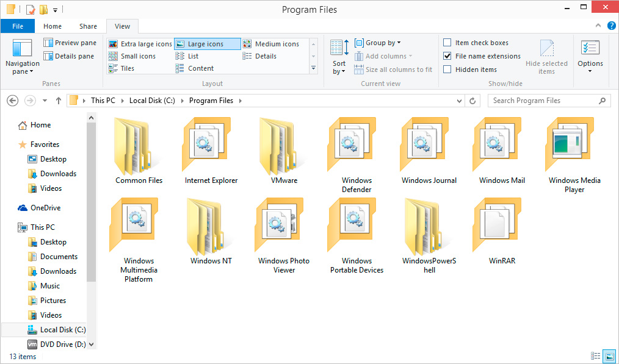
Task: Switch to large thumbnails via status bar icon
Action: [x=609, y=355]
